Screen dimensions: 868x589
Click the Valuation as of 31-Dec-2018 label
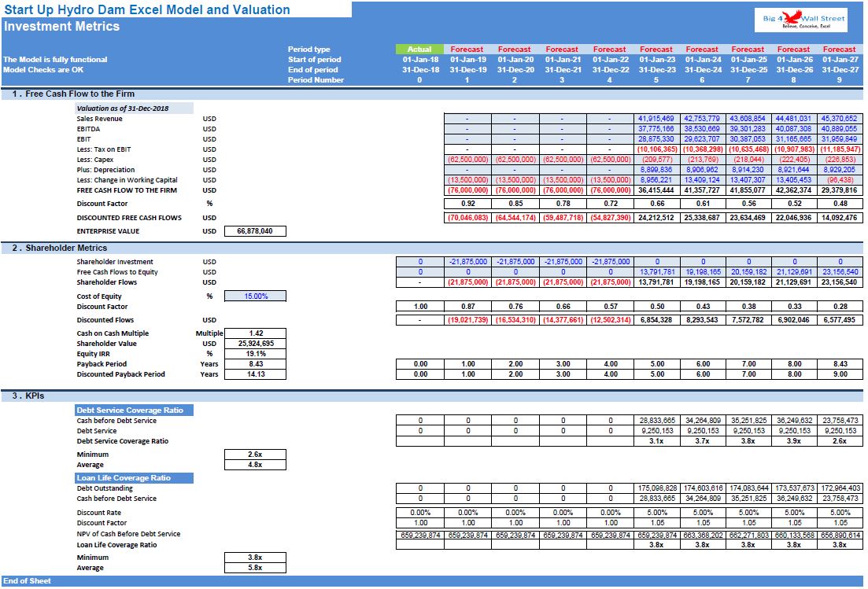134,109
